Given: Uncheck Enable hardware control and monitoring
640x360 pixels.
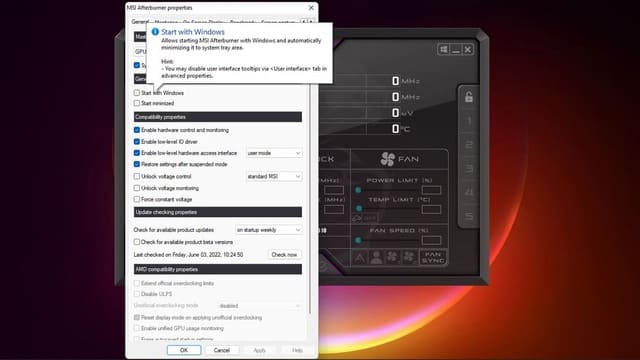Looking at the screenshot, I should 137,130.
